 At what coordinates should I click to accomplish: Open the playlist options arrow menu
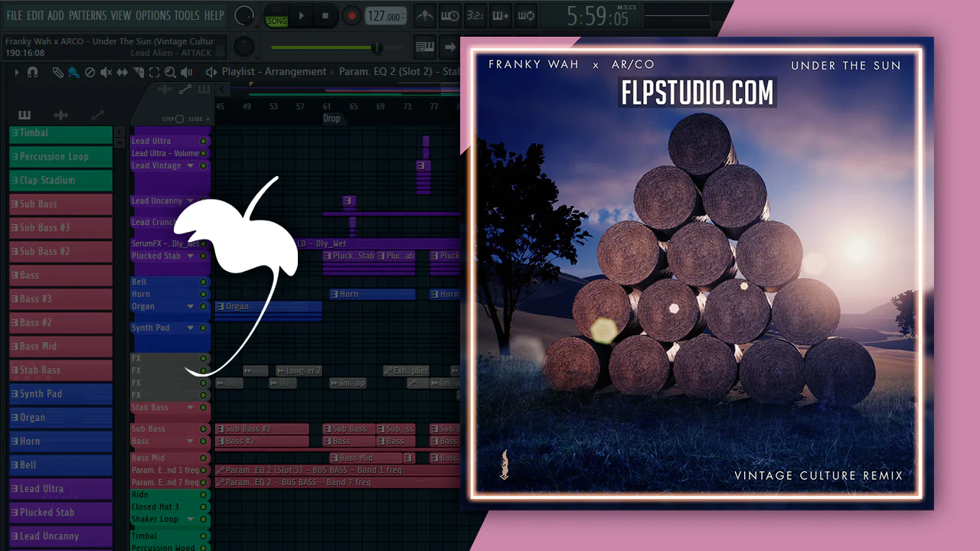(17, 72)
